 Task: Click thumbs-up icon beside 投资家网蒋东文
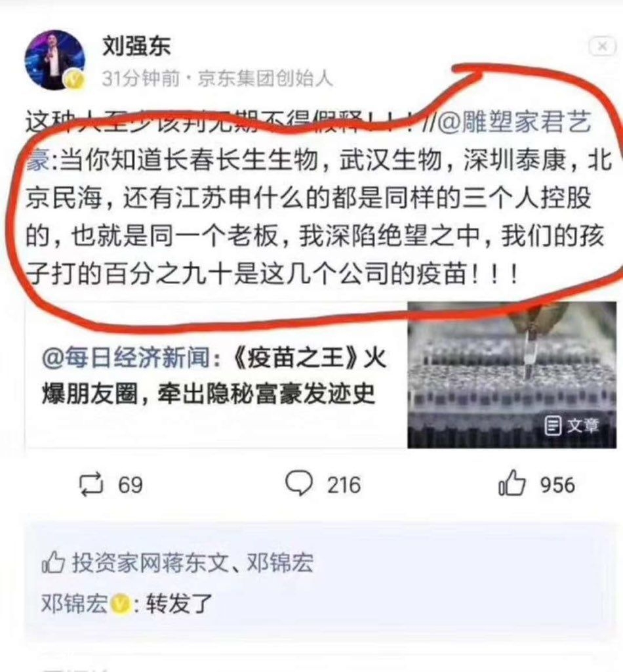[53, 562]
